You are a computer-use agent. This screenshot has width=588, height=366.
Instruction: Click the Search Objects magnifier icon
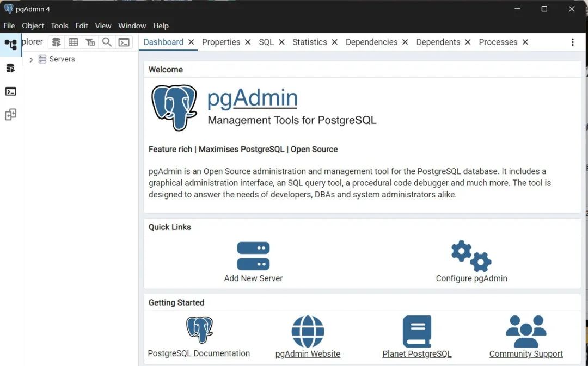pyautogui.click(x=107, y=42)
